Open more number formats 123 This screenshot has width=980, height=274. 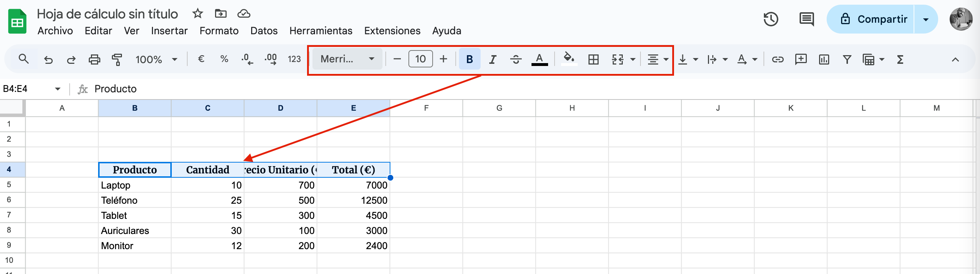click(294, 59)
